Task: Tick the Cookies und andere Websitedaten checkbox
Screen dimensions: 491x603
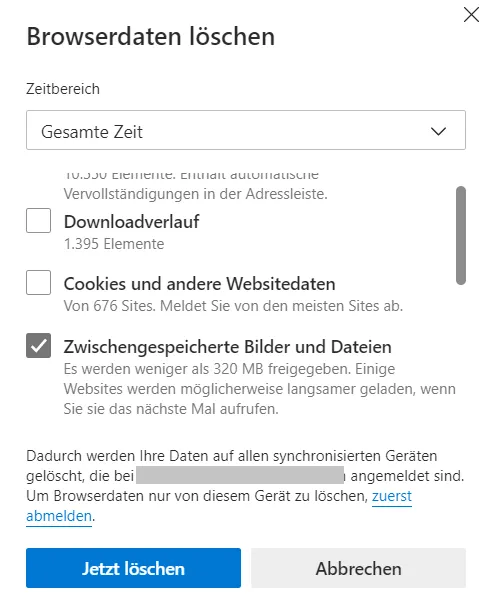Action: click(x=38, y=282)
